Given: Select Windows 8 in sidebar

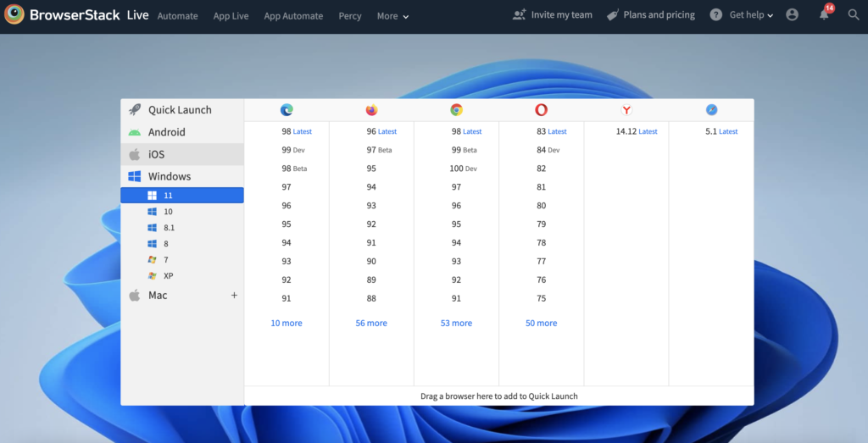Looking at the screenshot, I should pyautogui.click(x=182, y=243).
